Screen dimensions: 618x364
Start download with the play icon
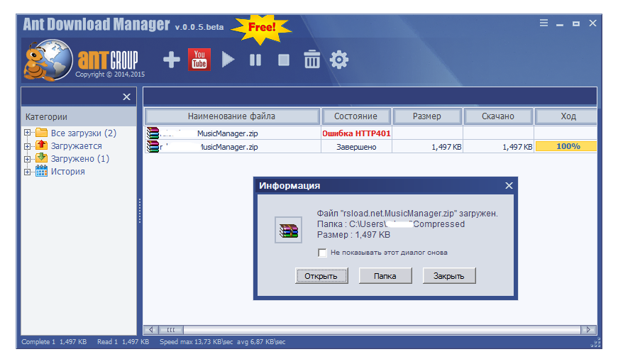pyautogui.click(x=228, y=60)
